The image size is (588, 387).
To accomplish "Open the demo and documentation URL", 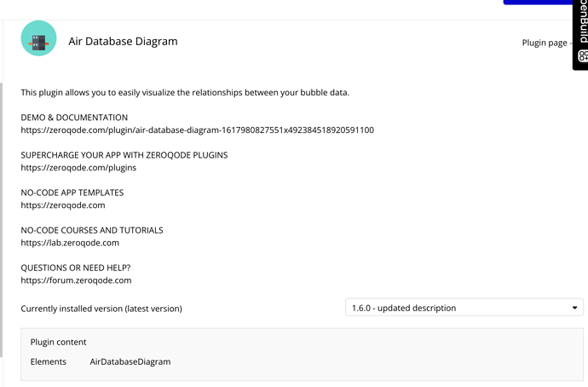I will tap(197, 130).
